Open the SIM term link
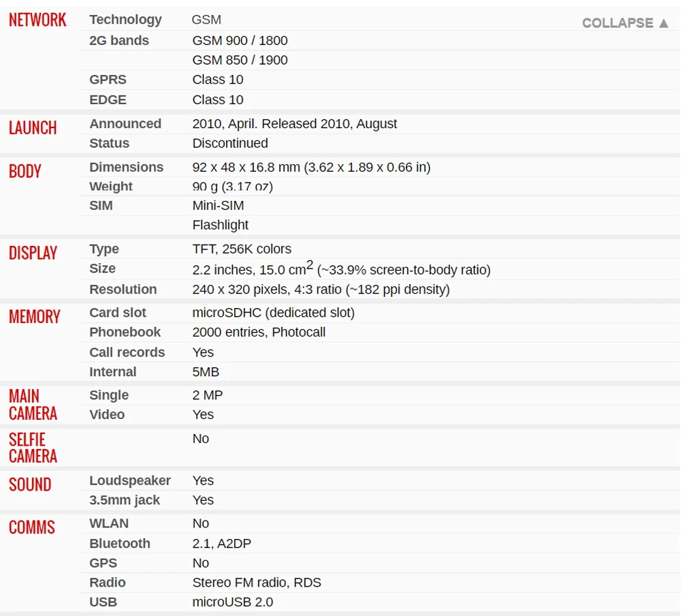The height and width of the screenshot is (616, 681). click(101, 206)
